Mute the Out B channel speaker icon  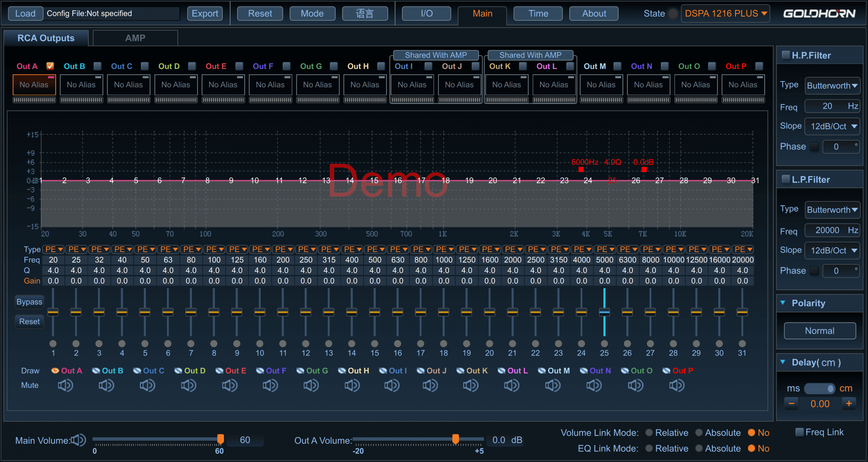106,385
